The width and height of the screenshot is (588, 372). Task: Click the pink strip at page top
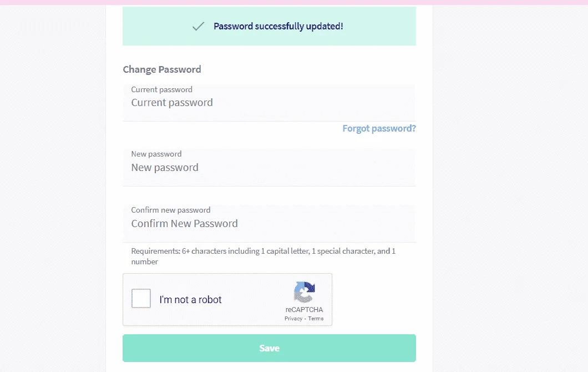pos(294,2)
